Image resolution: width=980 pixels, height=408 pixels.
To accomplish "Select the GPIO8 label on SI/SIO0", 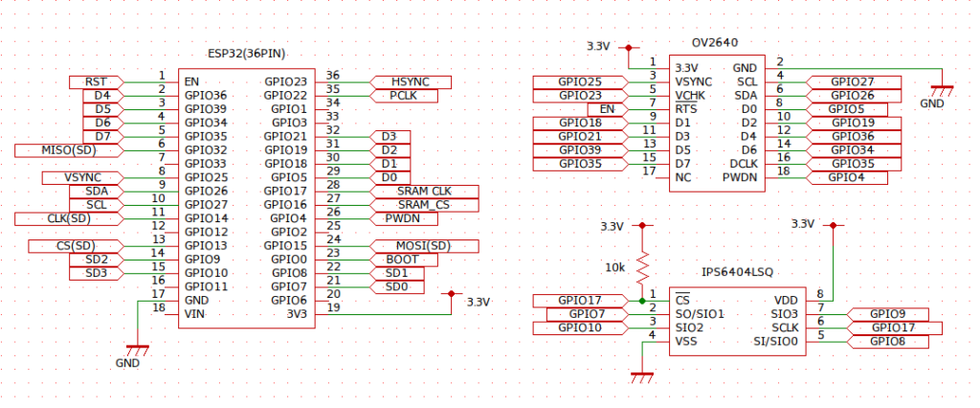I will pos(887,342).
